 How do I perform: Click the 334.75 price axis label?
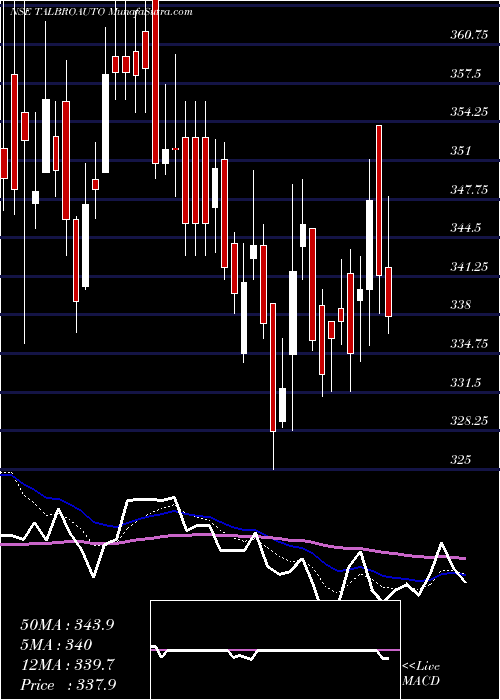(x=468, y=344)
